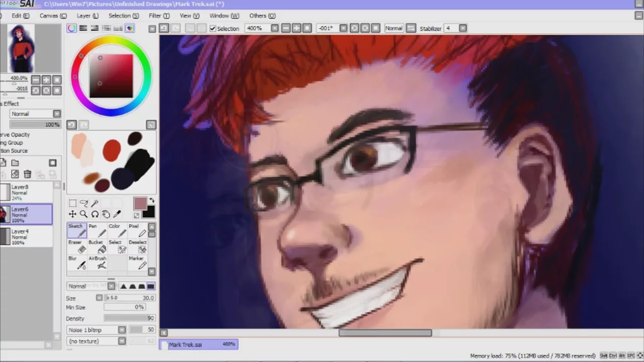Toggle the scratchpad panel
The width and height of the screenshot is (644, 362).
[129, 28]
